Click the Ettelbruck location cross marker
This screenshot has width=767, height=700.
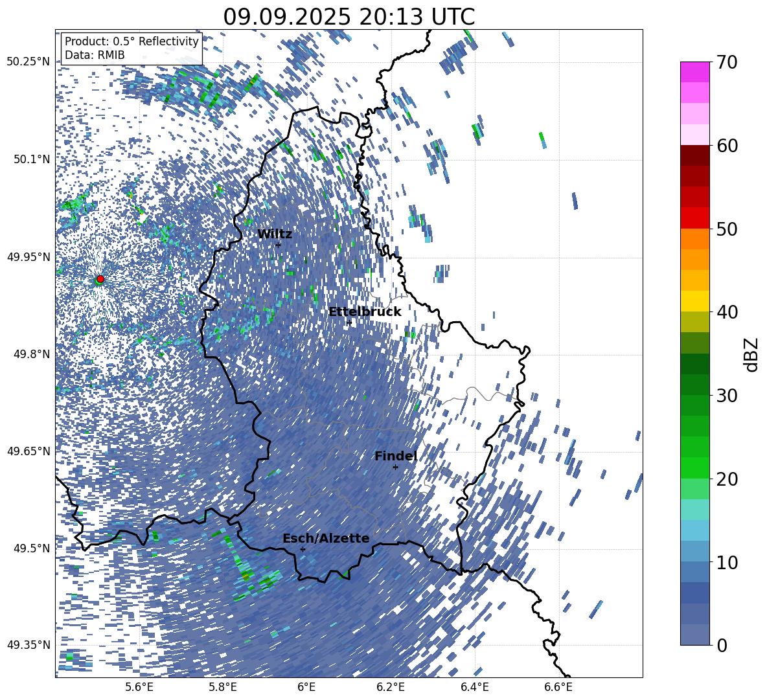click(349, 322)
